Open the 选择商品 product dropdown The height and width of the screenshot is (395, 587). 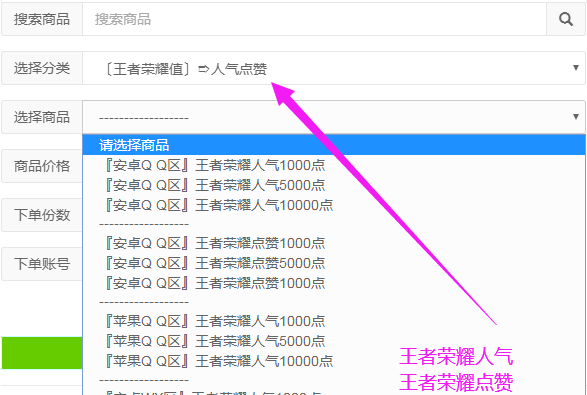coord(334,117)
